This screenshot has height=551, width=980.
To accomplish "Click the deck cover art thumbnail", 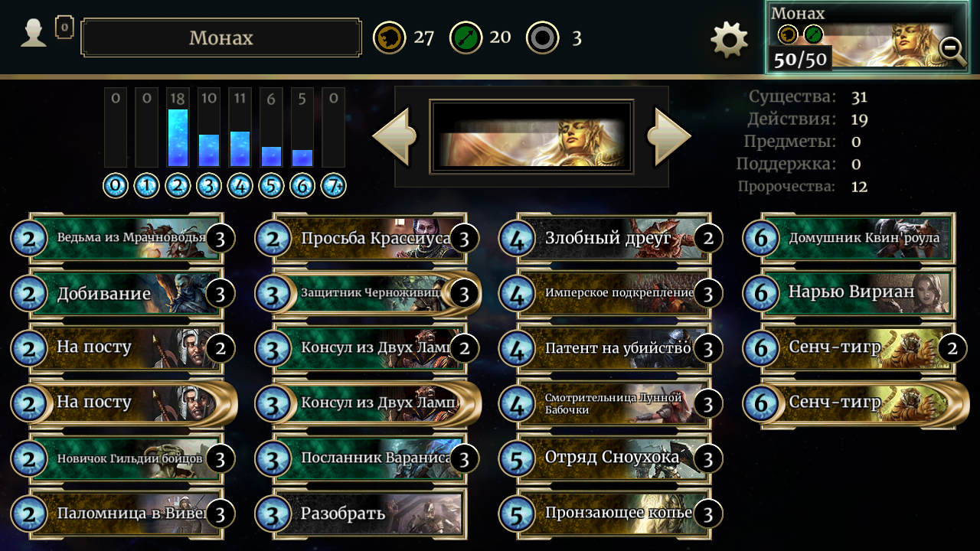I will point(531,136).
